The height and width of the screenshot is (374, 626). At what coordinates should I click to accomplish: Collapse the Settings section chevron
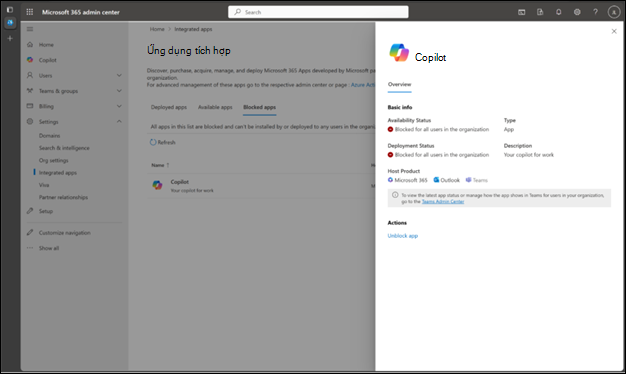(119, 121)
